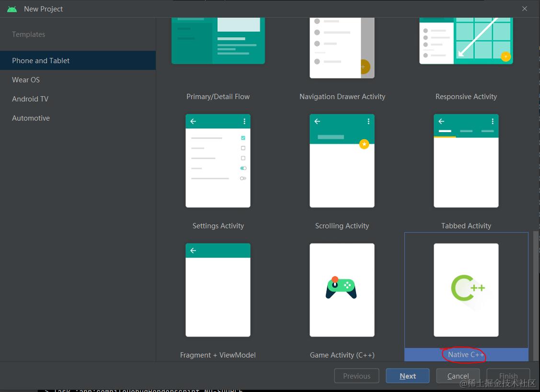Click the Native C++ label
This screenshot has height=392, width=540.
[x=466, y=355]
